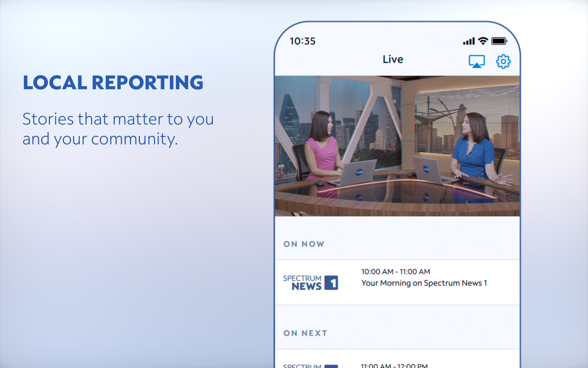Play the live news studio video

397,146
